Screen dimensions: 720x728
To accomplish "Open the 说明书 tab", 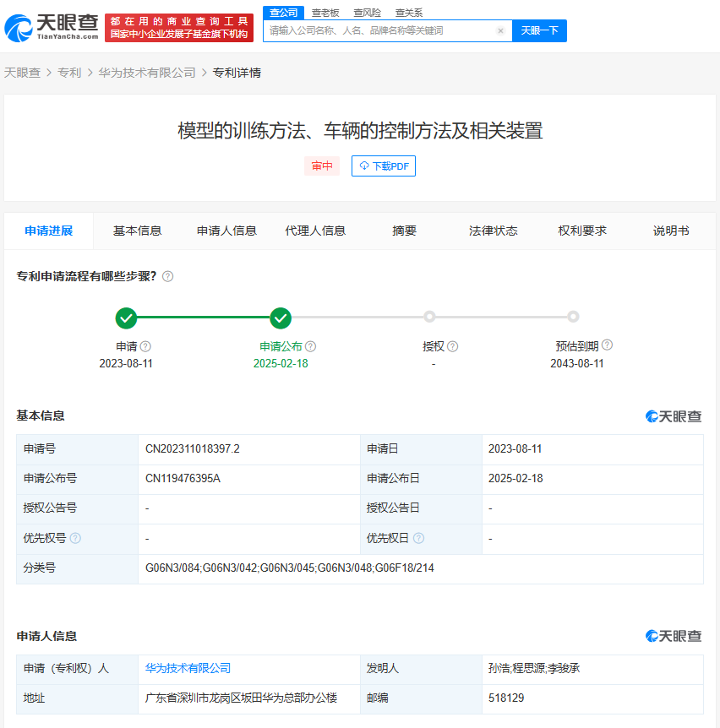I will pos(671,231).
